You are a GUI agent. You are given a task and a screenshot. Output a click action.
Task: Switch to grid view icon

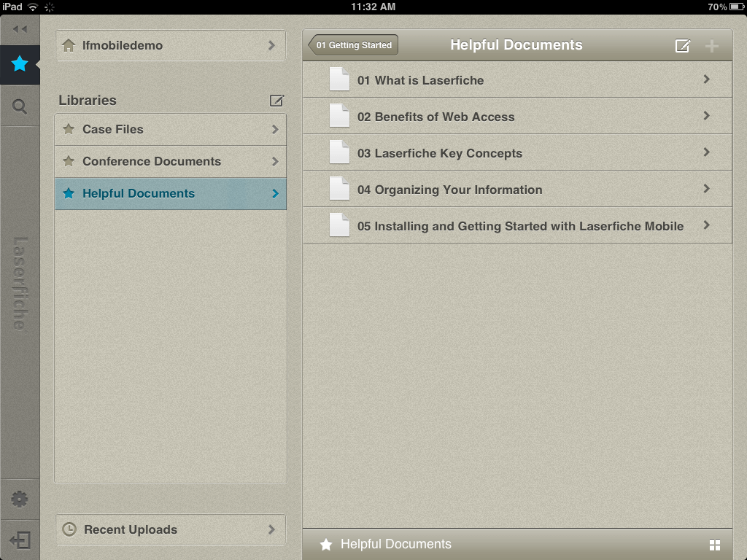[x=715, y=545]
